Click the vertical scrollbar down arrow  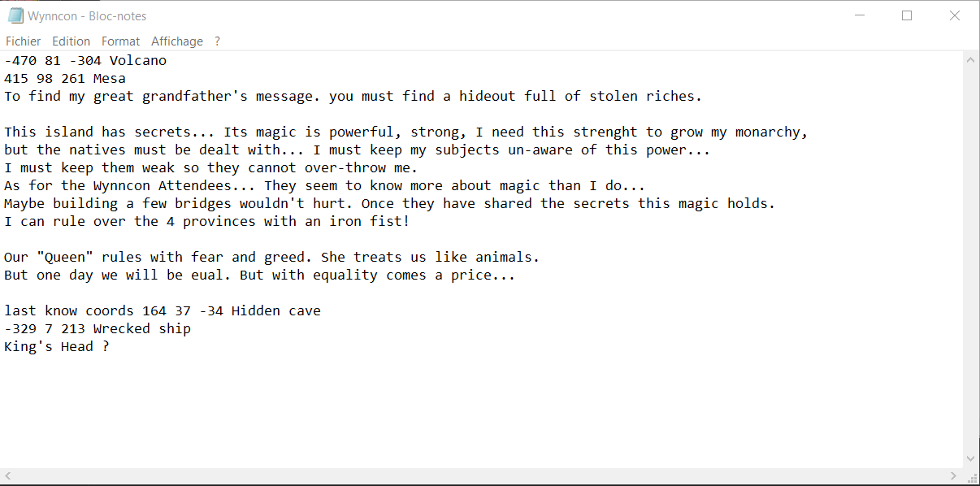970,458
